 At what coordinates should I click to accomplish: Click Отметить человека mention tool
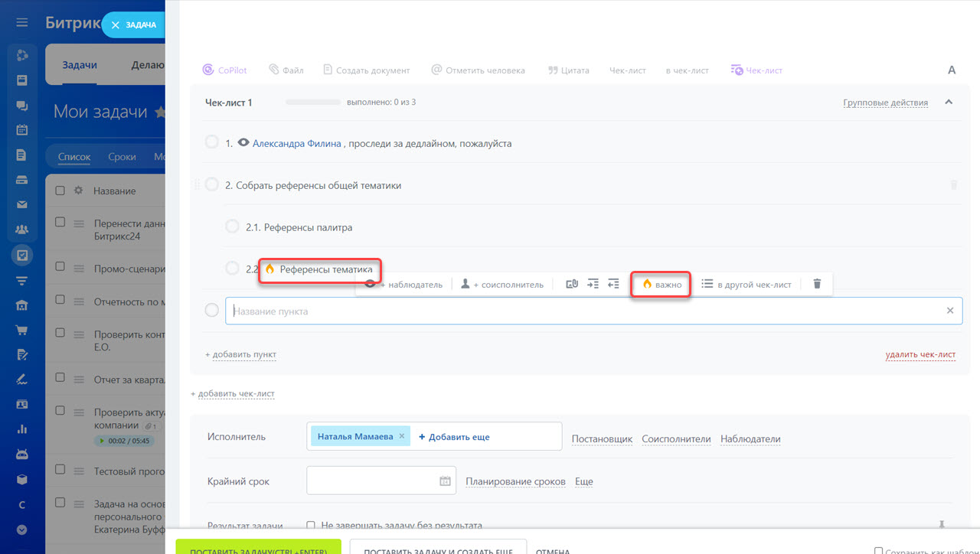coord(478,70)
